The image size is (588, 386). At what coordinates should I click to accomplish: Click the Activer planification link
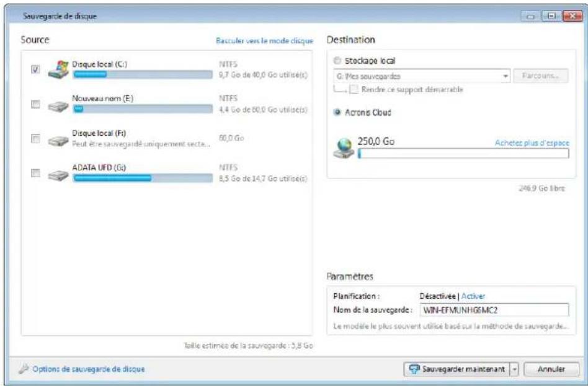click(x=473, y=296)
